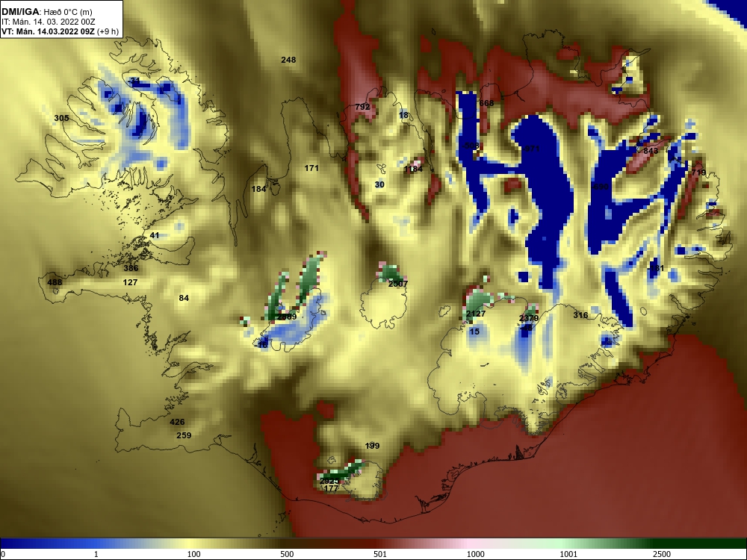Click the map value 171
Viewport: 747px width, 560px height.
(311, 167)
